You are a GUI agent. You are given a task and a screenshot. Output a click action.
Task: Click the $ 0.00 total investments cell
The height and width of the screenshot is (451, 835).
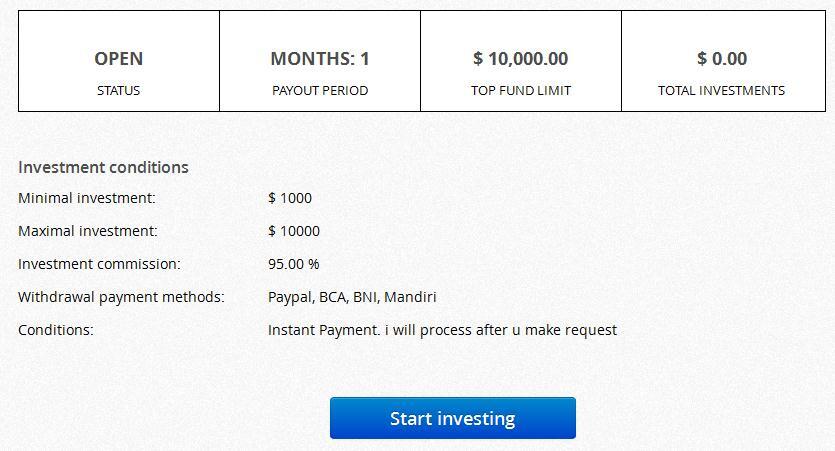tap(722, 59)
